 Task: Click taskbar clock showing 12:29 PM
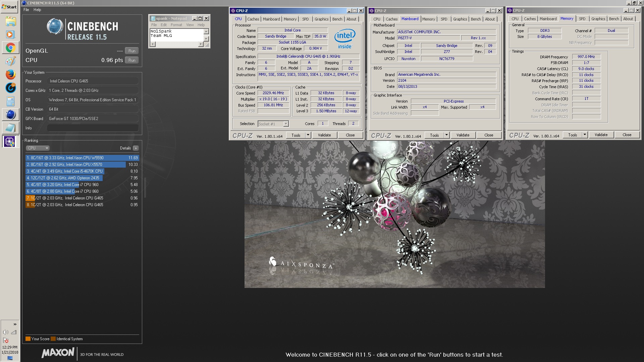tap(10, 347)
